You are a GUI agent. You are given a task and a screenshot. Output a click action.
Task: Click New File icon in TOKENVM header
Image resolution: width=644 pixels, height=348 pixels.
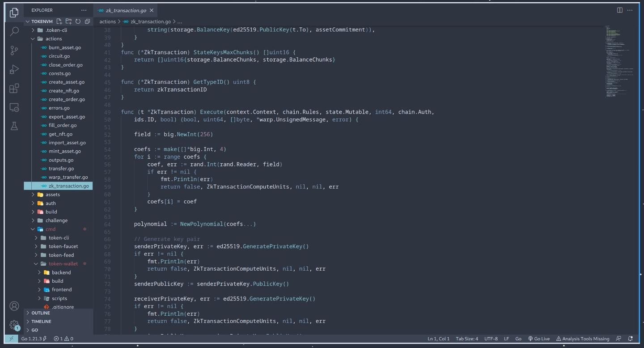coord(59,21)
